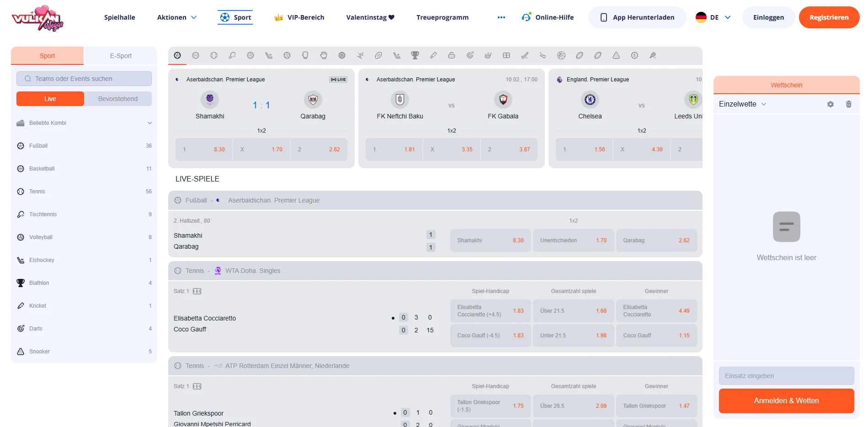Open the DE language dropdown

point(714,17)
